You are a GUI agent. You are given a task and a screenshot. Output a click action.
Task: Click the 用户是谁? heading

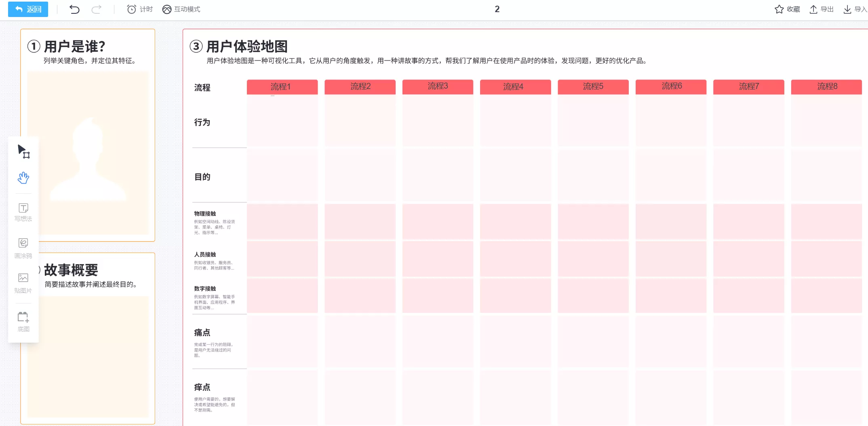[x=75, y=47]
